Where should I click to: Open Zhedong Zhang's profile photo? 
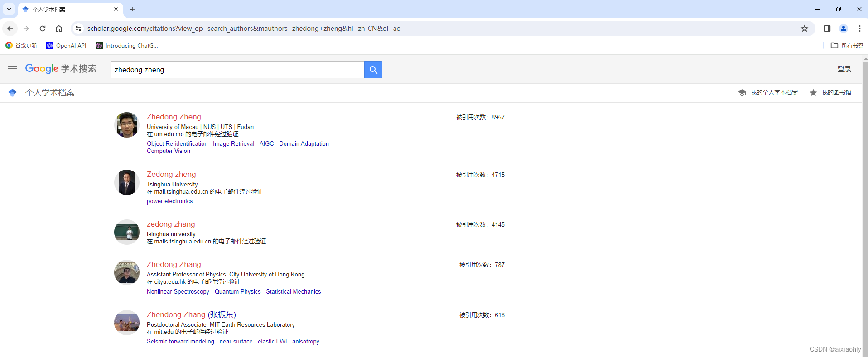[127, 272]
